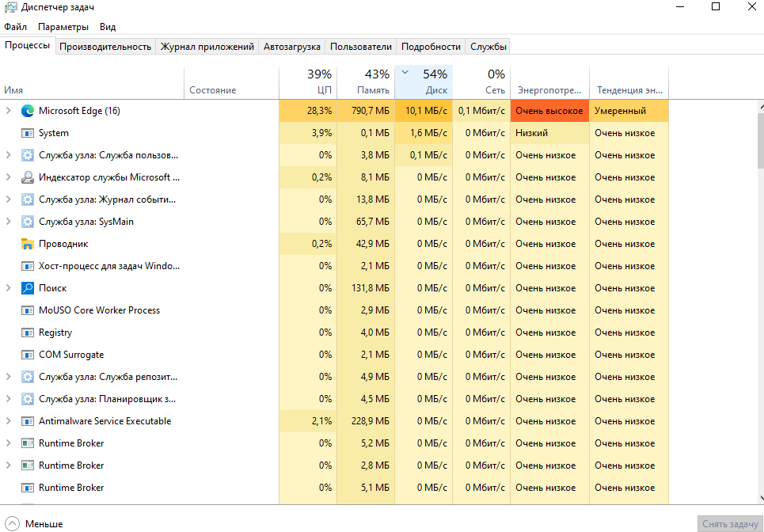Click the Microsoft Edge browser icon
764x532 pixels.
point(28,111)
